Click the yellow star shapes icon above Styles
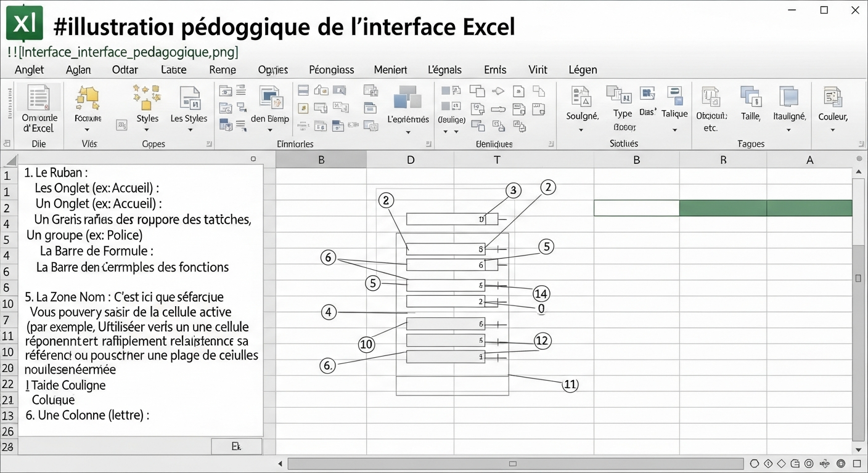This screenshot has width=868, height=473. tap(147, 97)
